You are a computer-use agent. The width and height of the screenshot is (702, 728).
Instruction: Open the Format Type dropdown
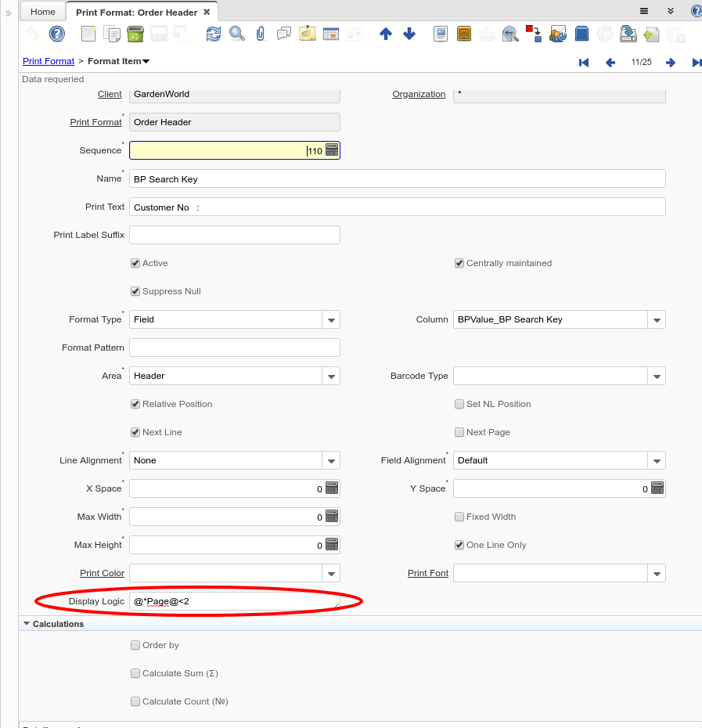pos(331,319)
